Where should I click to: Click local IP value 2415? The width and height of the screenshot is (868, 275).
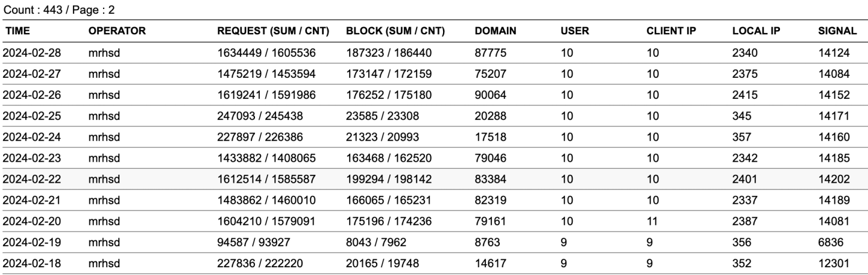pos(744,95)
